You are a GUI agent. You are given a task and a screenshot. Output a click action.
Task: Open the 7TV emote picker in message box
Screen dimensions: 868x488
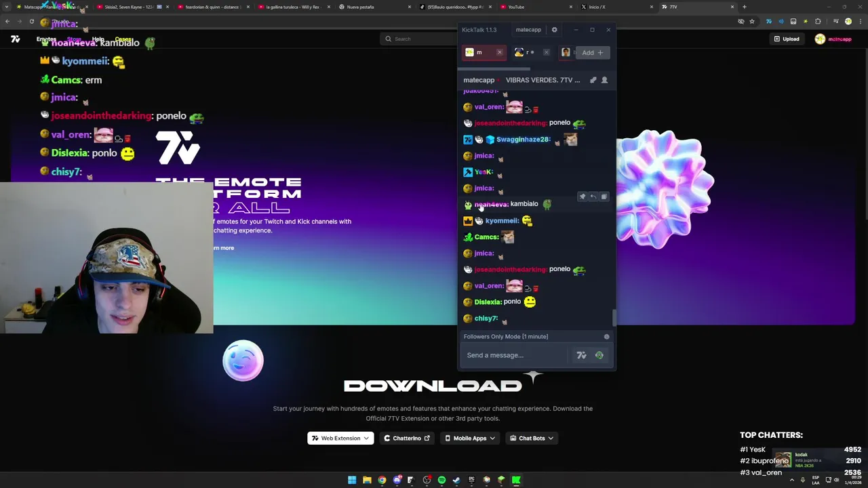[x=581, y=355]
